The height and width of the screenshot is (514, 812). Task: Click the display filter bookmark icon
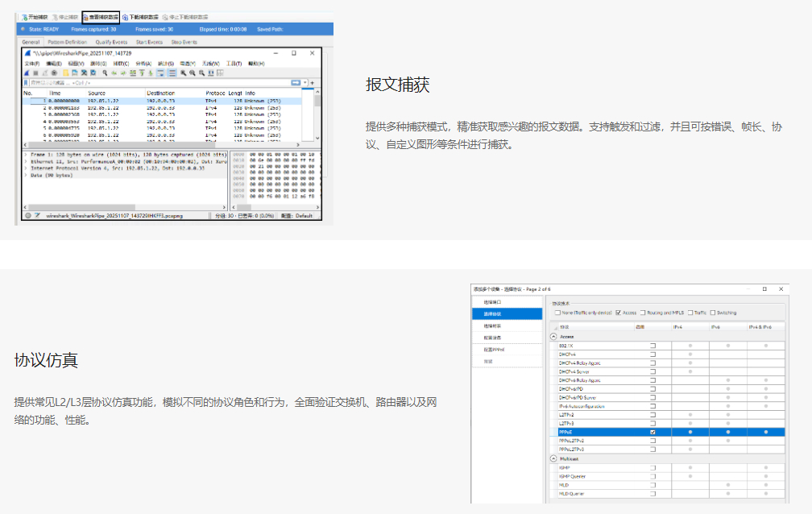(x=27, y=83)
